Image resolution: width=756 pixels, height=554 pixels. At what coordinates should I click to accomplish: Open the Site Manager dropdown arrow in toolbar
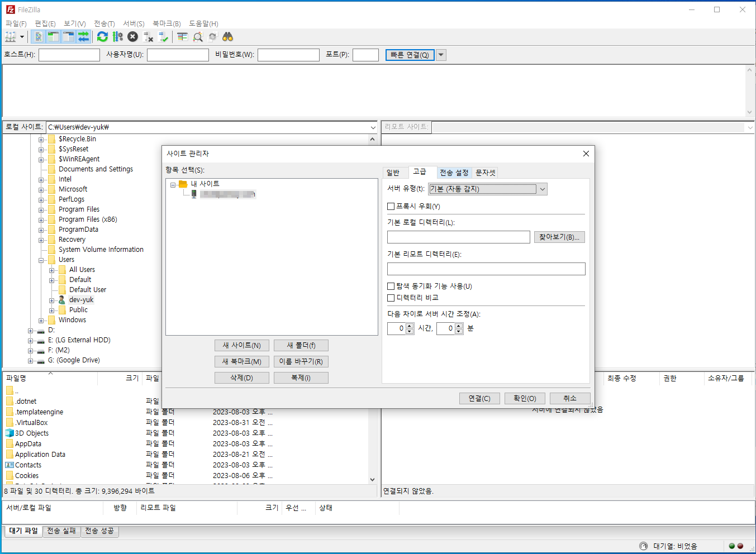point(22,37)
